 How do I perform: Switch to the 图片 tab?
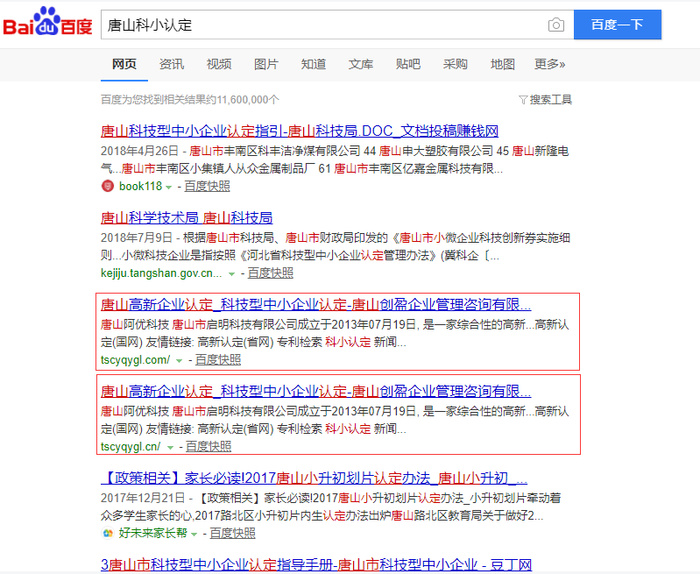(266, 64)
